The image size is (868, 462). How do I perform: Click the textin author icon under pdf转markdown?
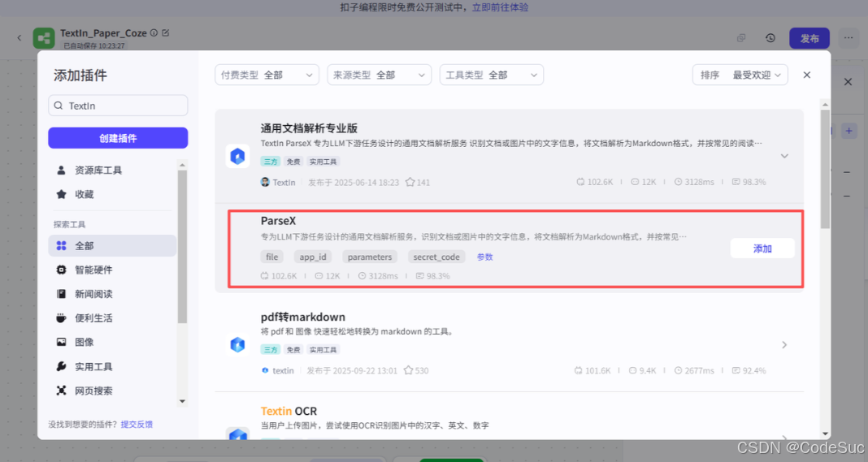[x=265, y=370]
